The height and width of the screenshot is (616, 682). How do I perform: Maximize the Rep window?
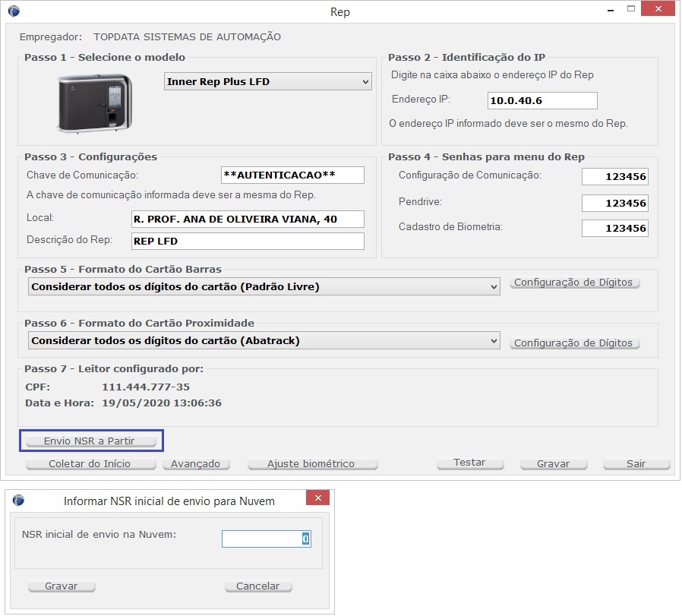(x=631, y=8)
